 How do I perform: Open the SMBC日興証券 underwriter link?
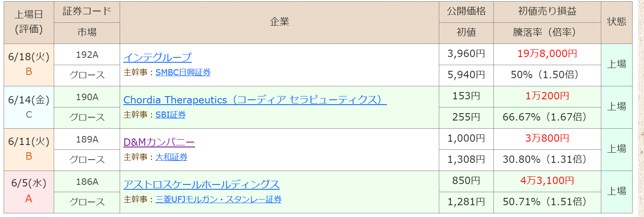click(x=183, y=72)
